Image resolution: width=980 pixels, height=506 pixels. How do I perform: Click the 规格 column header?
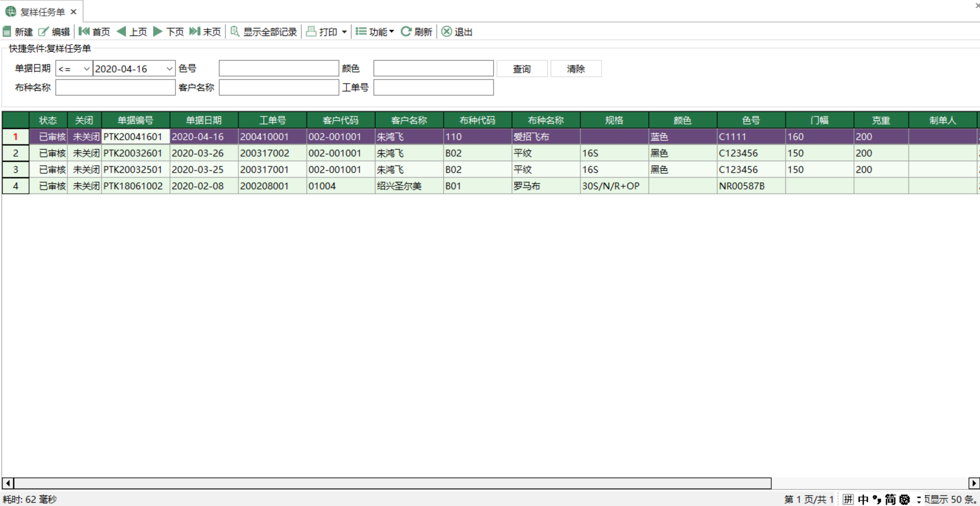614,120
